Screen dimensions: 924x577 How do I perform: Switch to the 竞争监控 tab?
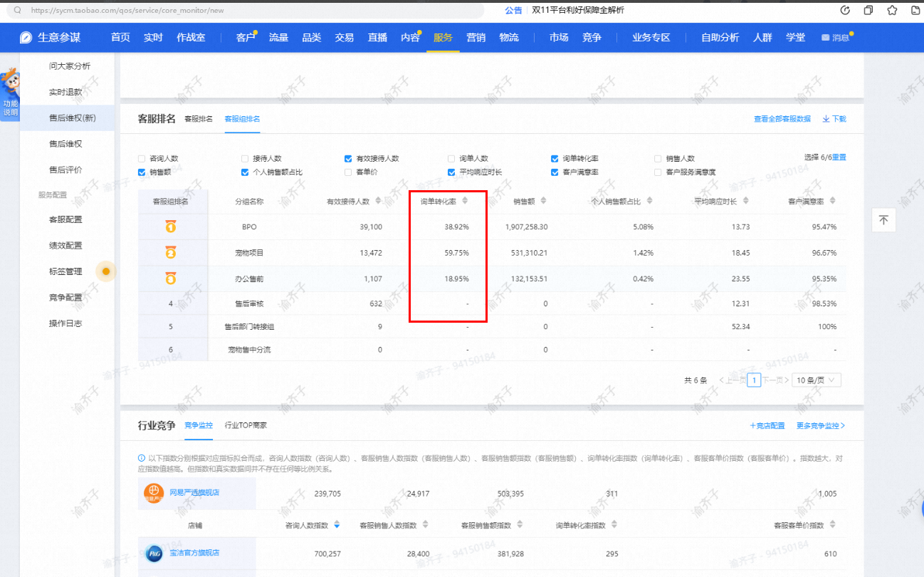click(199, 425)
